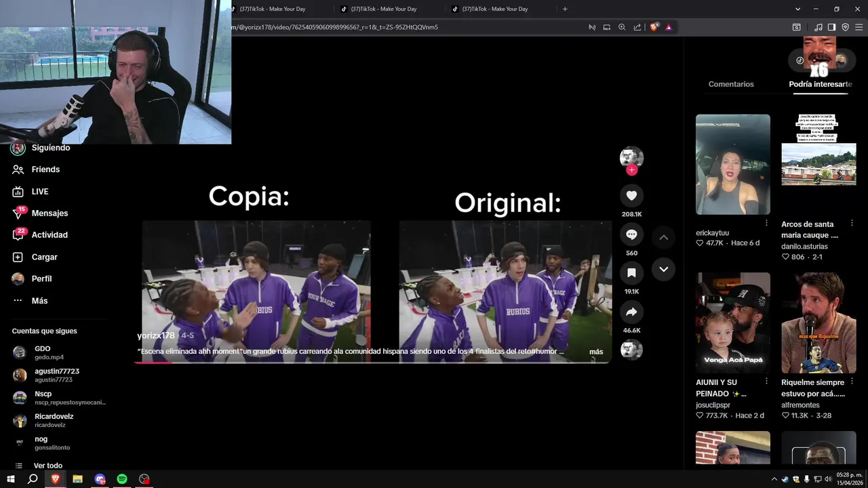Open options dots for Arcos de santa video

[852, 223]
